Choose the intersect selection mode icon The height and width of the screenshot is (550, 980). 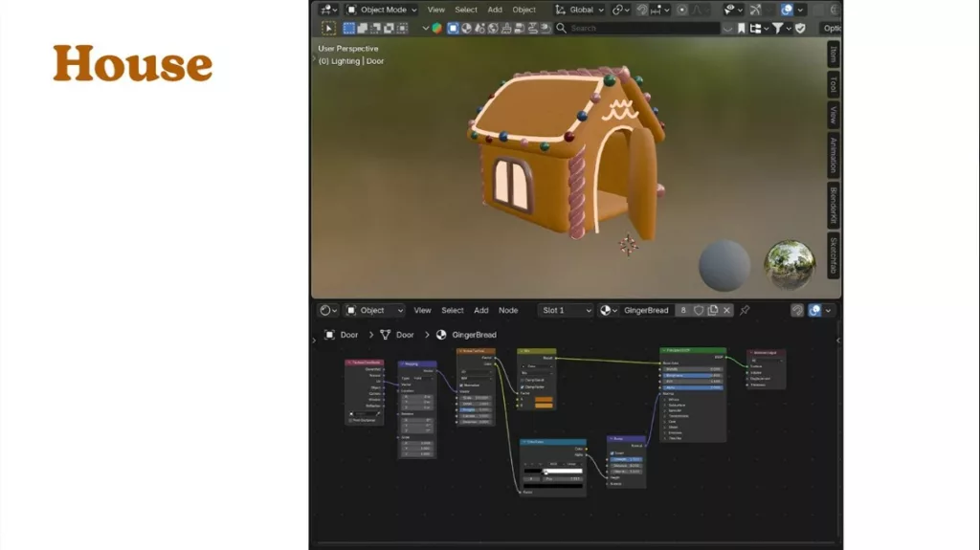(402, 28)
